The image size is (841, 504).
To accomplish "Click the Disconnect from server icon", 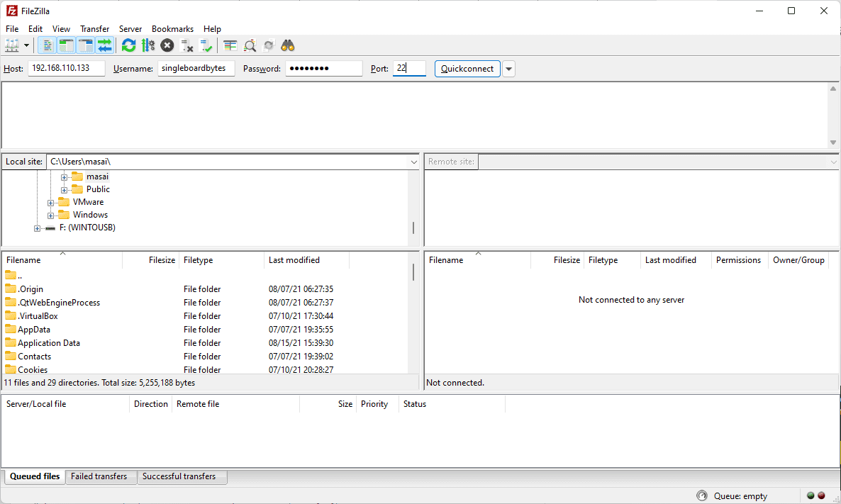I will 186,45.
